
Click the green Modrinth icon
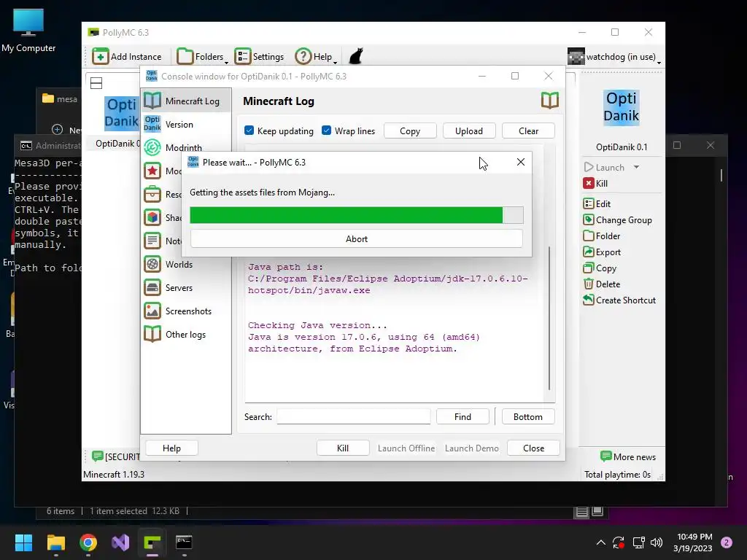(x=152, y=147)
